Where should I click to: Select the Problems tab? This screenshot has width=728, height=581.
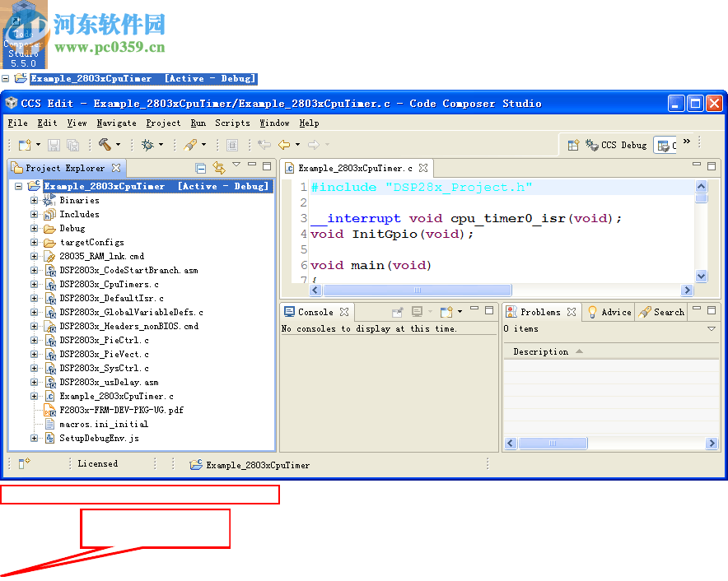click(x=540, y=312)
